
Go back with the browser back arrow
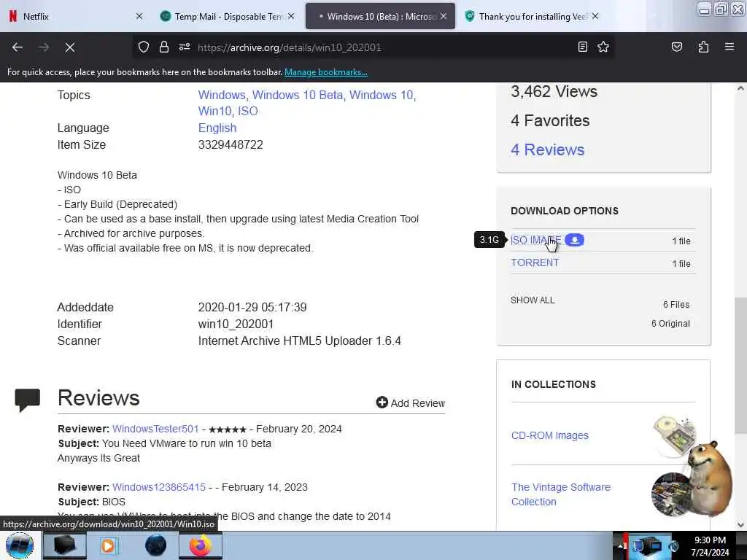[18, 47]
